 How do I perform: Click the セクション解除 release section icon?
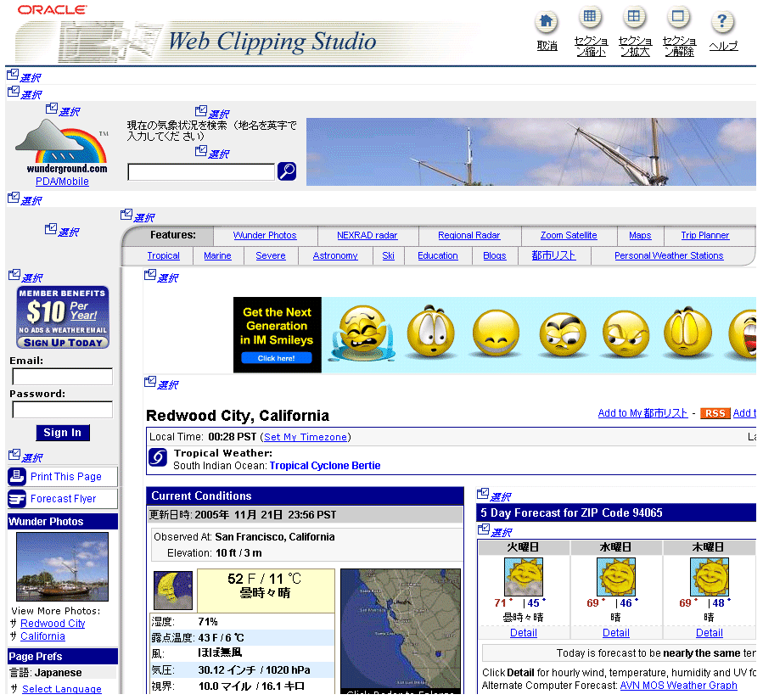678,18
